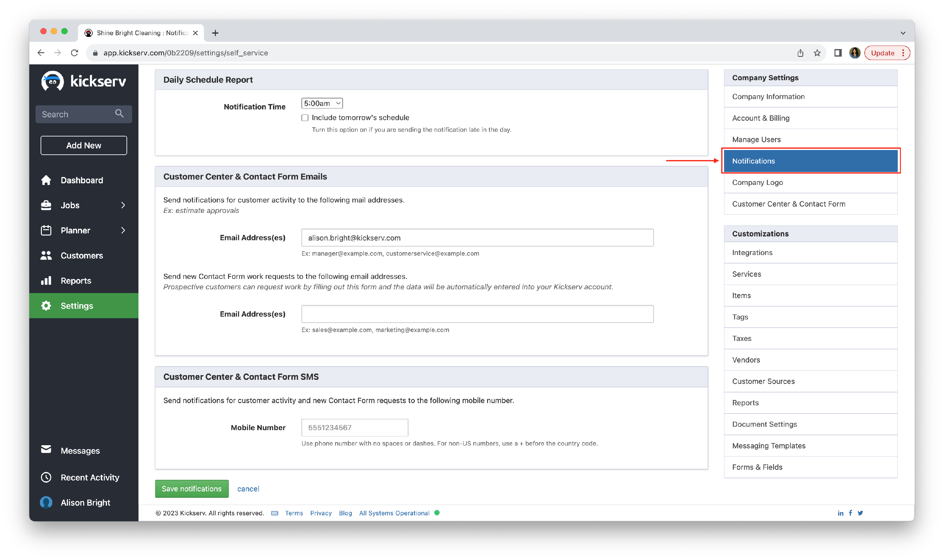
Task: Open Messaging Templates settings item
Action: tap(768, 446)
